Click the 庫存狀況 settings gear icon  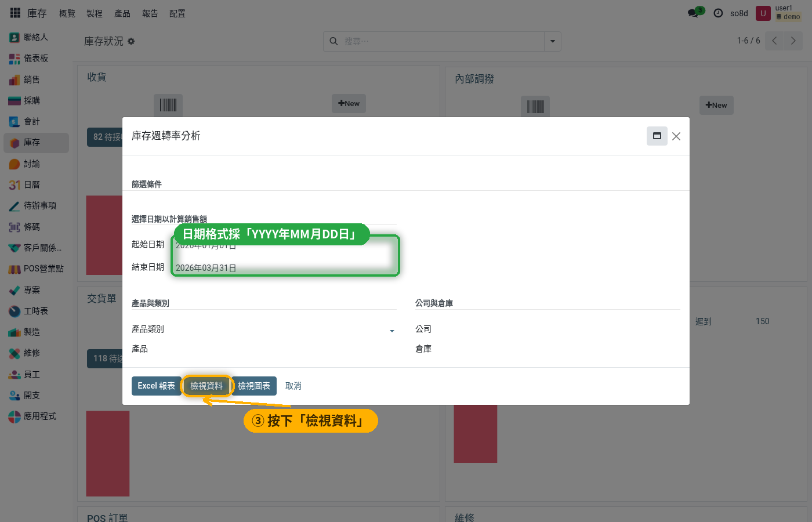(131, 41)
